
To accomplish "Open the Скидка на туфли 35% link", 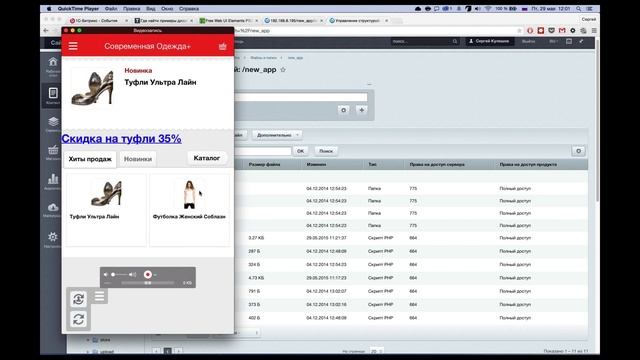I will (121, 138).
